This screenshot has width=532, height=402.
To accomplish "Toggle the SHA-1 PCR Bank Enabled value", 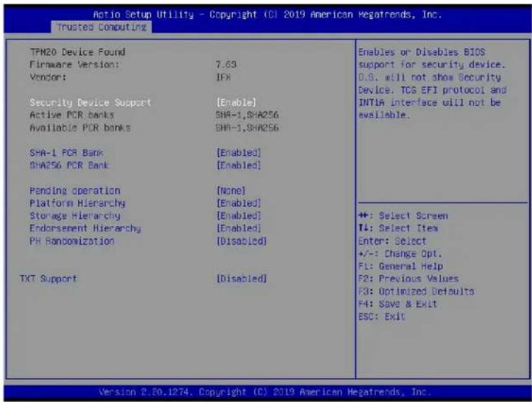I will point(239,153).
